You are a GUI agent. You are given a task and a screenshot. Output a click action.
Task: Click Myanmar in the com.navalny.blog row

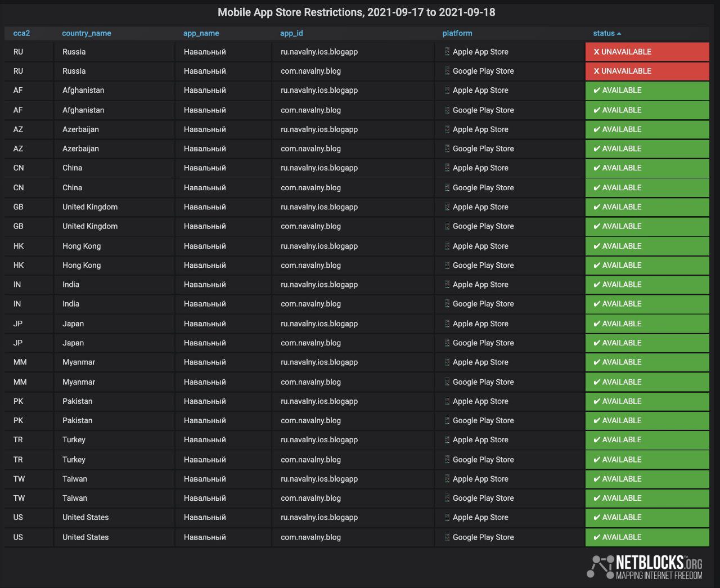point(79,382)
